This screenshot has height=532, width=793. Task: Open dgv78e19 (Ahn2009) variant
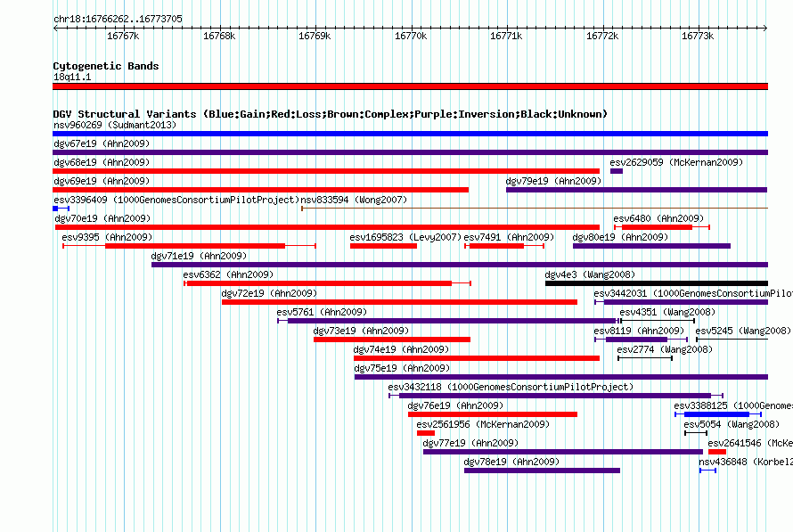[511, 462]
